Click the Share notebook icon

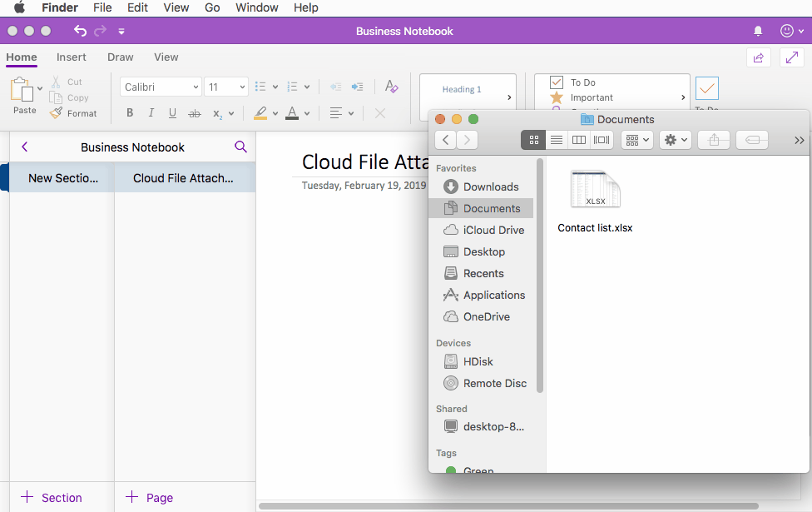[759, 57]
